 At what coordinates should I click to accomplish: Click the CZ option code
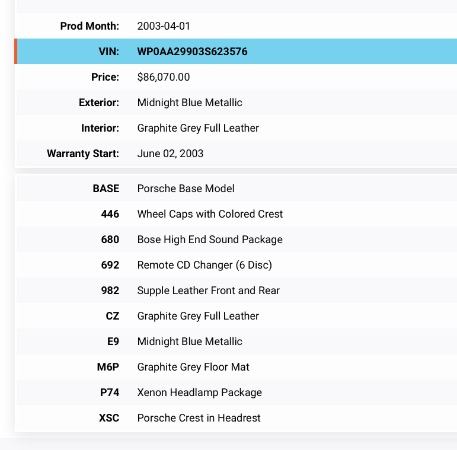[112, 316]
